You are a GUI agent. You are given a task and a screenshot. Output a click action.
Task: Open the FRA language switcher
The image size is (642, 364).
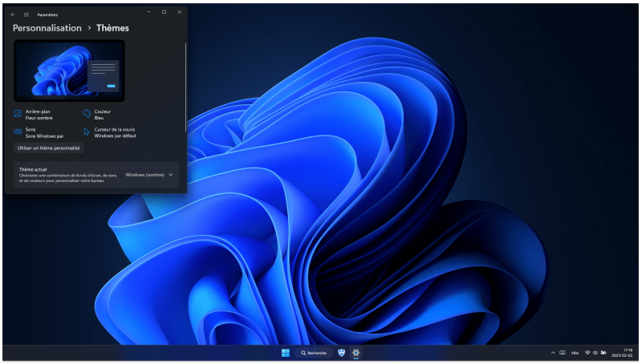[x=575, y=353]
